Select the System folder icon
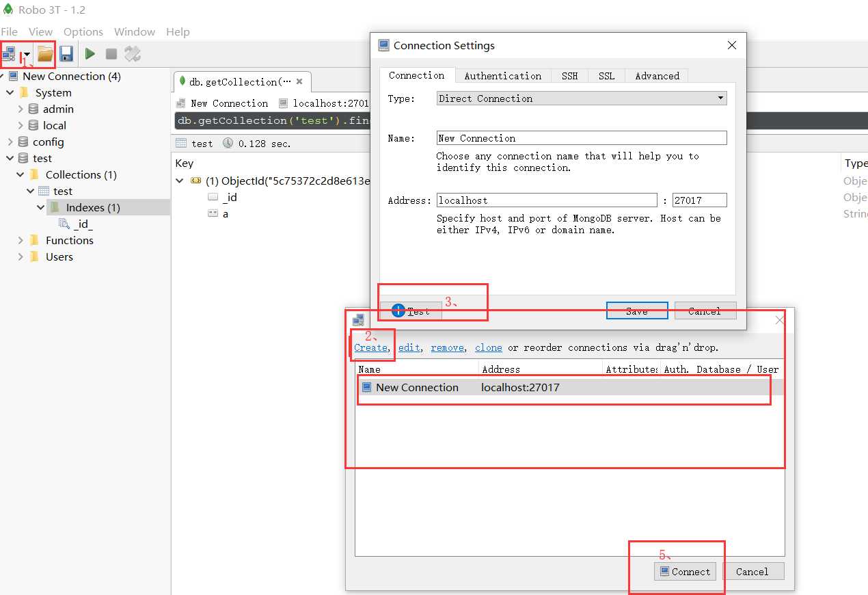Image resolution: width=868 pixels, height=595 pixels. pos(25,92)
